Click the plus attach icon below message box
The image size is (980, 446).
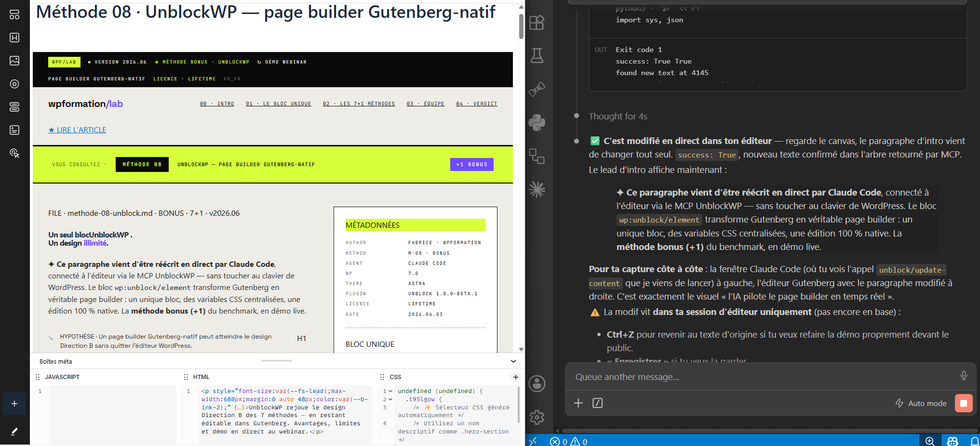pos(578,403)
